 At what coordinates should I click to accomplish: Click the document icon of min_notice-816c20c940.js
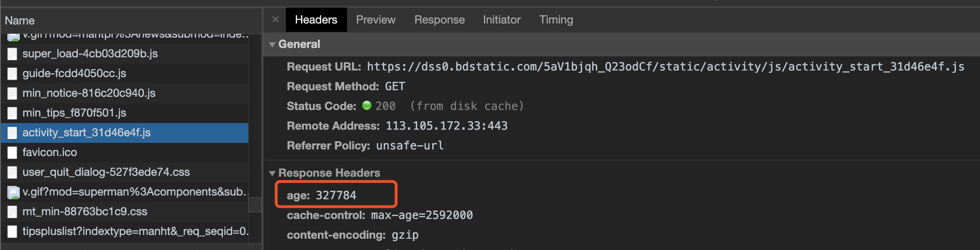13,94
